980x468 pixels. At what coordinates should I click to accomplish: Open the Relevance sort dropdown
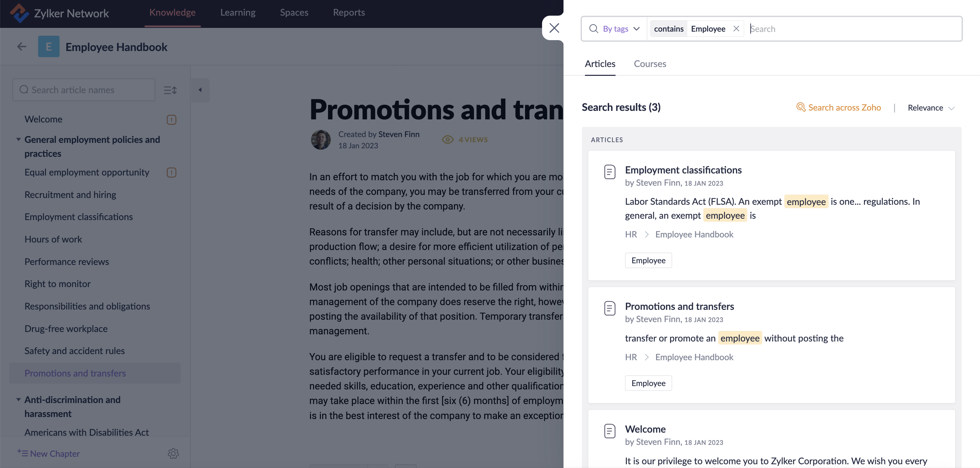(931, 108)
